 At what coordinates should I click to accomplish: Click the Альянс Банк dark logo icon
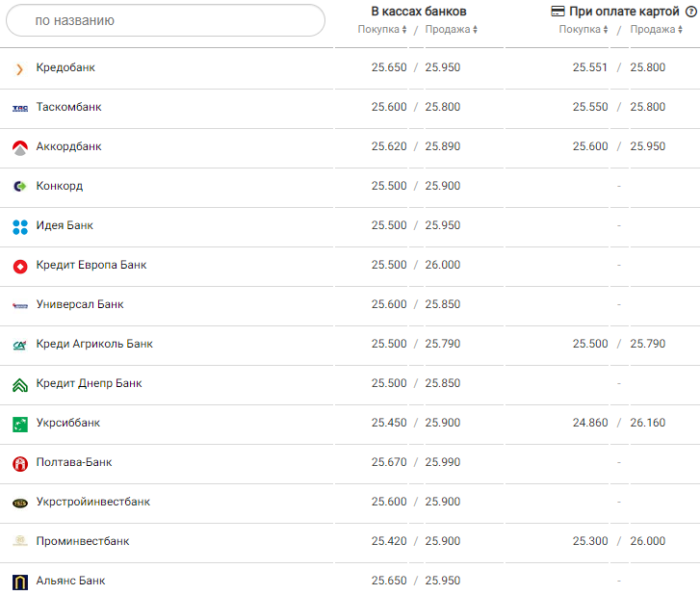point(20,582)
